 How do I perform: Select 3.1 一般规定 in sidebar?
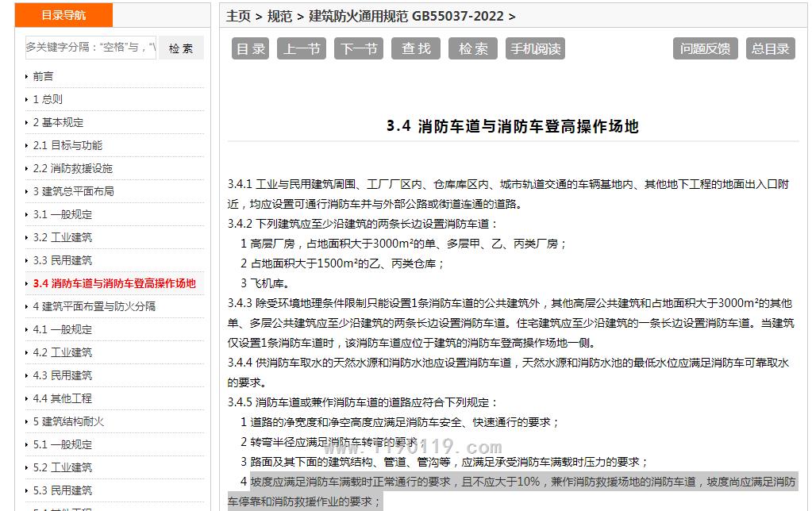tap(63, 215)
